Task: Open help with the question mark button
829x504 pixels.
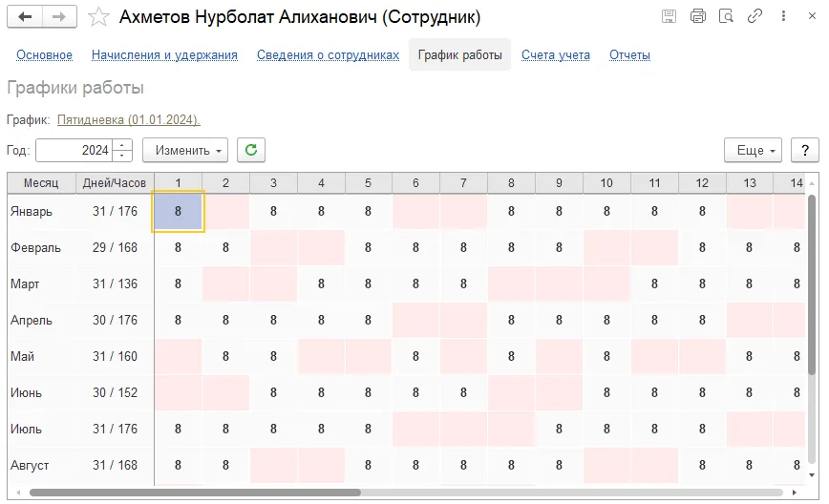Action: point(805,150)
